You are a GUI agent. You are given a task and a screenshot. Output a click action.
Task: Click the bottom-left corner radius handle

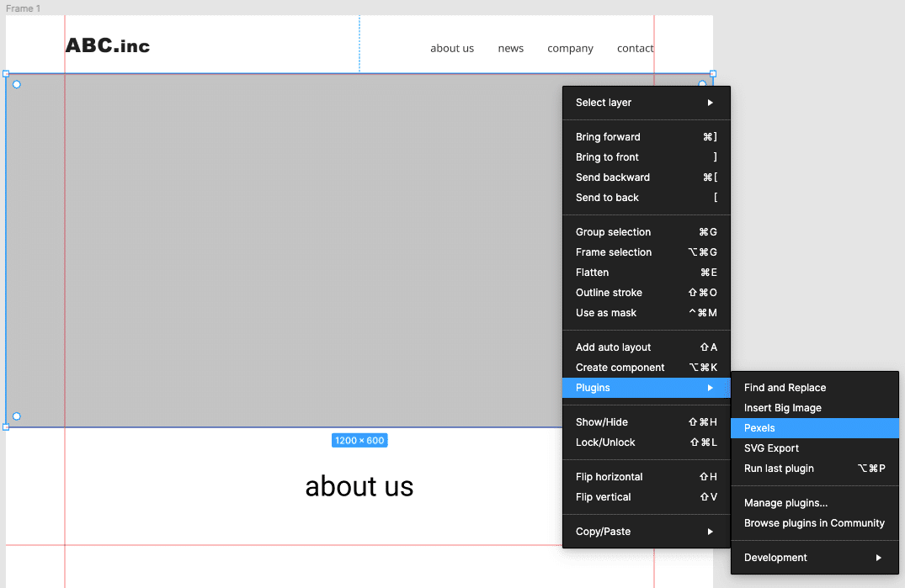[x=17, y=416]
